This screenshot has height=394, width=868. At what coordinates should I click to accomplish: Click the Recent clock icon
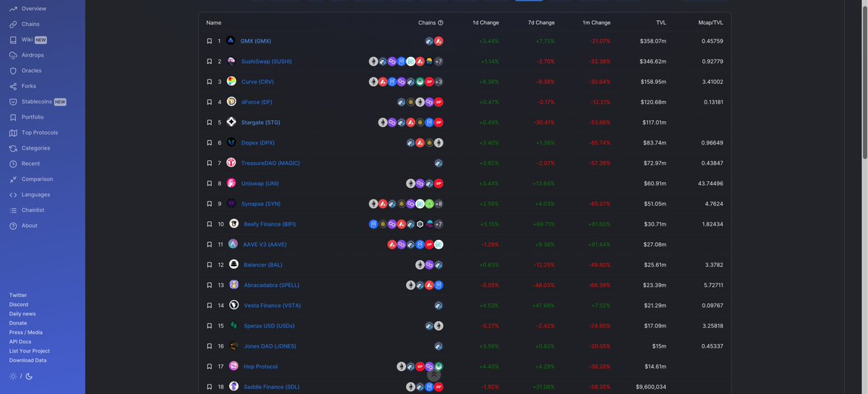(14, 164)
